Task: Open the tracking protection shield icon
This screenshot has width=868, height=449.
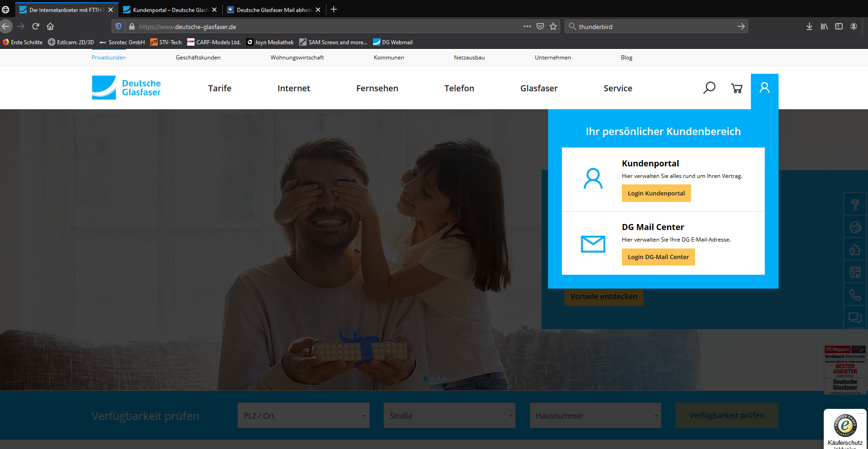Action: tap(118, 26)
